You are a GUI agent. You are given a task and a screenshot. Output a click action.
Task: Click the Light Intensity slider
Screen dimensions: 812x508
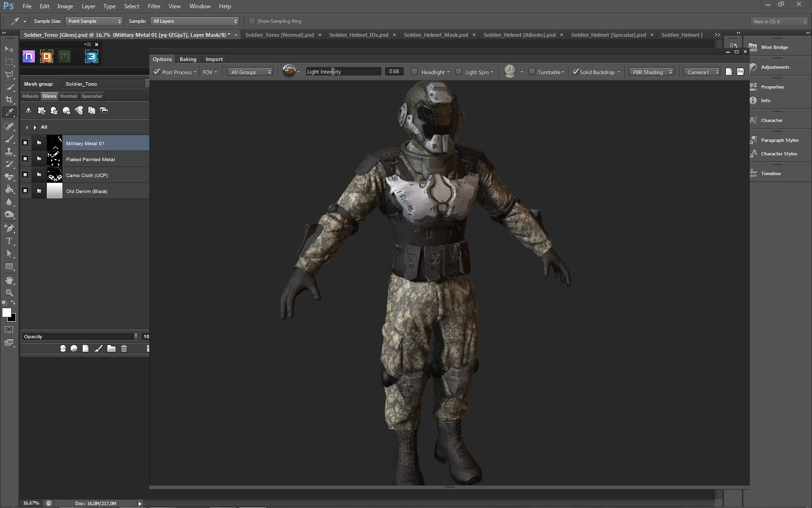tap(343, 72)
